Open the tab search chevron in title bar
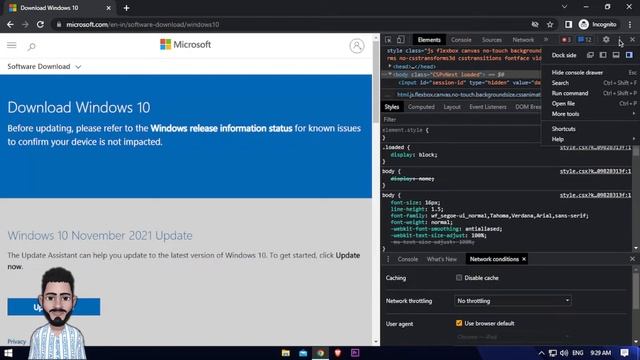The width and height of the screenshot is (640, 360). 564,7
